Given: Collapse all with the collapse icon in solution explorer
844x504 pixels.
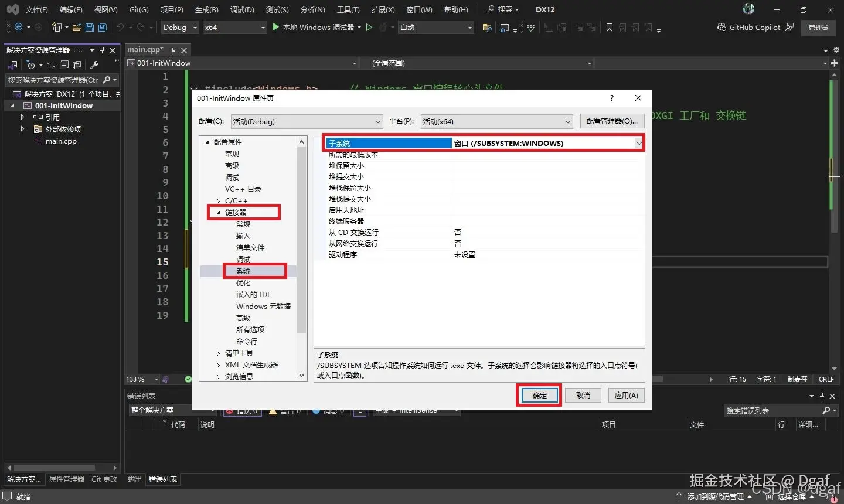Looking at the screenshot, I should (x=64, y=65).
